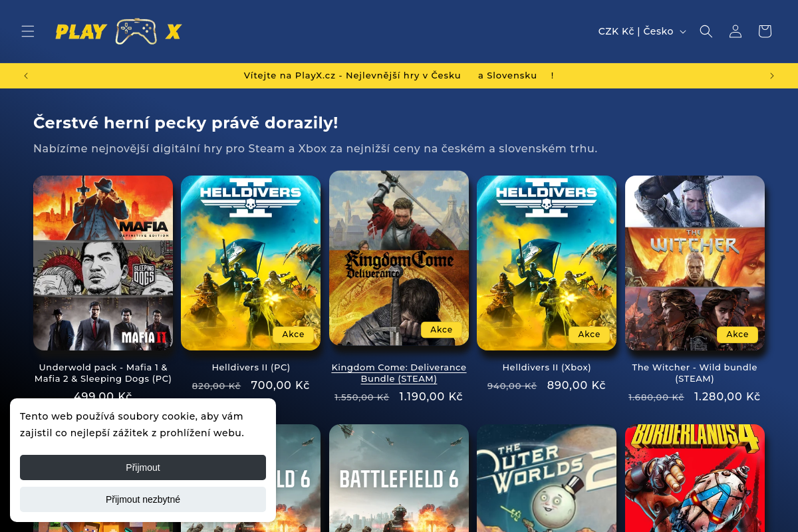Click the PlayX logo
The height and width of the screenshot is (532, 798).
[x=119, y=31]
